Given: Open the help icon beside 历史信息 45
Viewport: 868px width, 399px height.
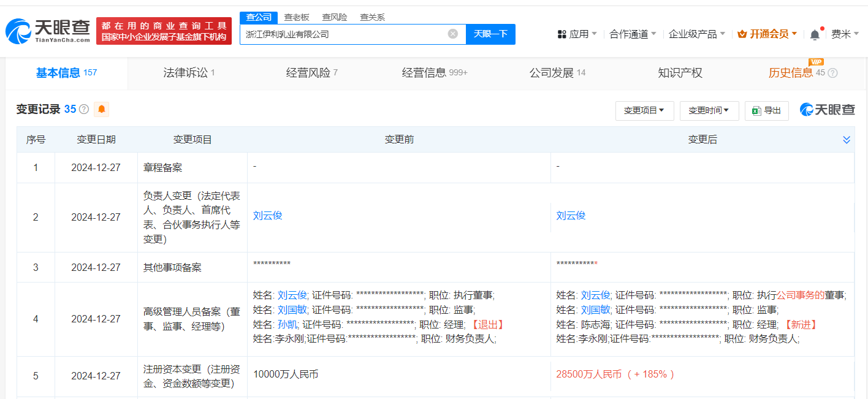Looking at the screenshot, I should pos(832,73).
